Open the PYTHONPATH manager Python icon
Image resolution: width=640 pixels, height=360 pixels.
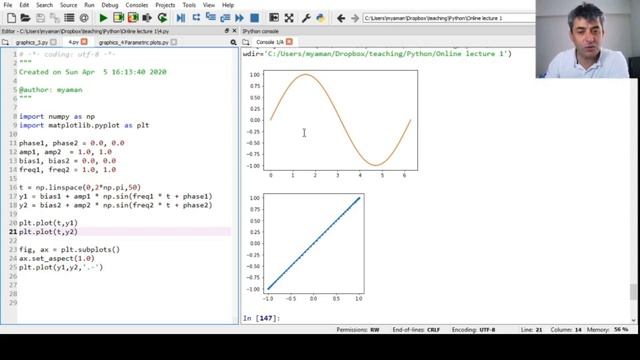[321, 18]
